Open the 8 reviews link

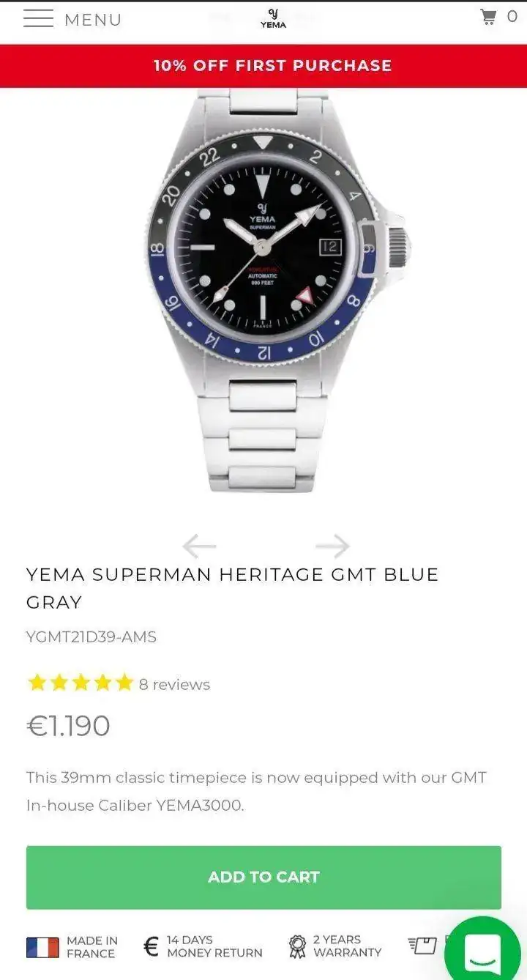[174, 684]
